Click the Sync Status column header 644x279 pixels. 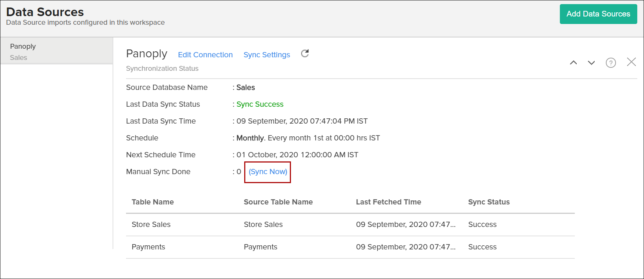[x=489, y=202]
